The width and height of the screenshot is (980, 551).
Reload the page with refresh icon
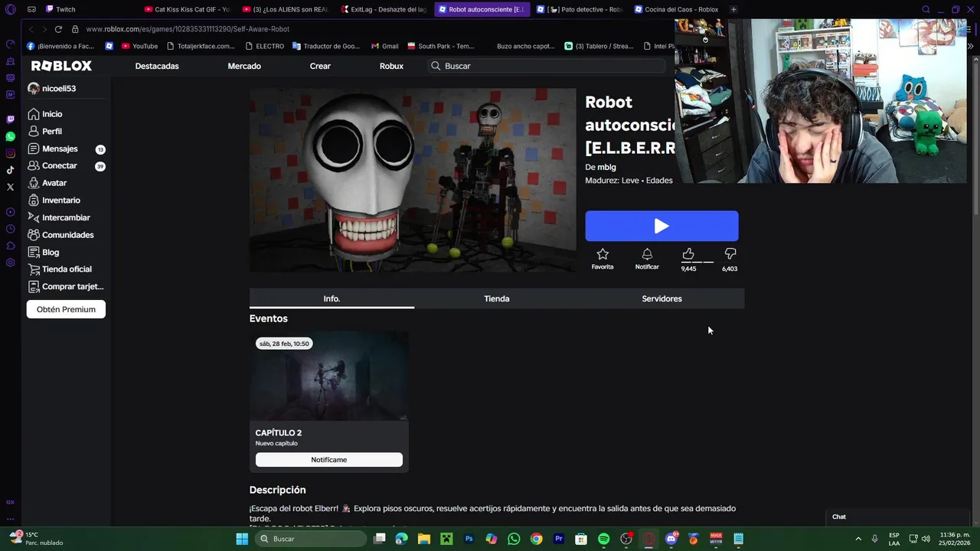58,29
